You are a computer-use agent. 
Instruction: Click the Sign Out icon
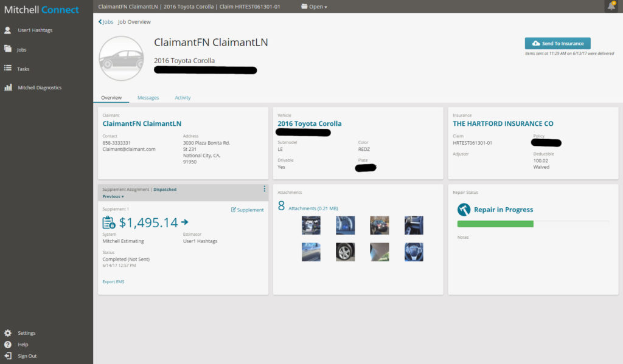pyautogui.click(x=7, y=355)
